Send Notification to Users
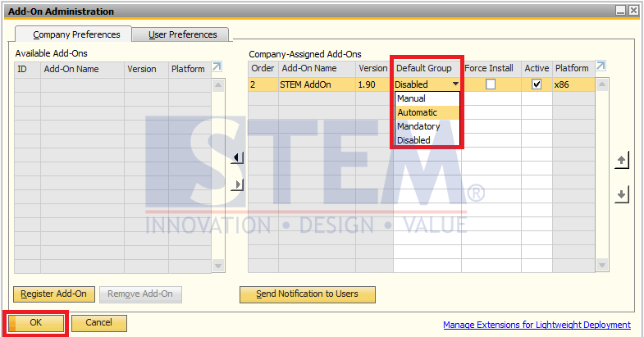Image resolution: width=644 pixels, height=337 pixels. pyautogui.click(x=307, y=294)
